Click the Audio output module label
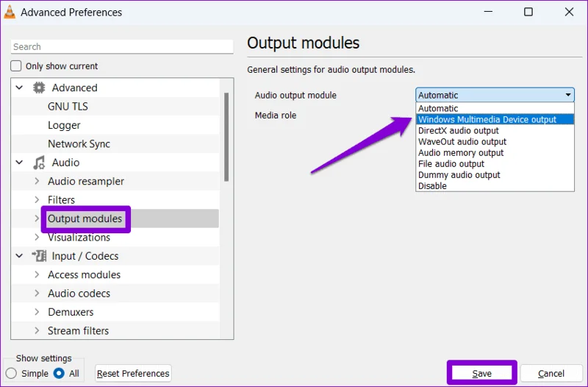 (x=295, y=96)
